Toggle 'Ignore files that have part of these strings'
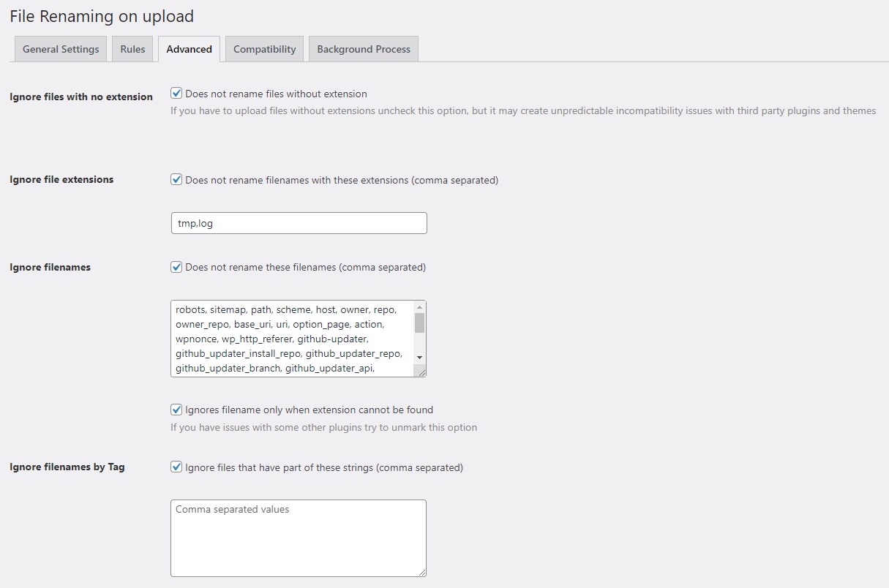 176,467
